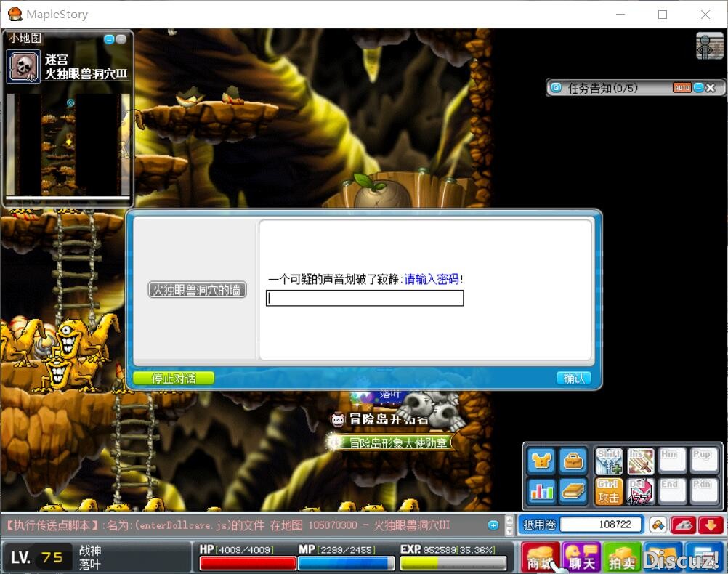This screenshot has width=728, height=574.
Task: Click the blue round icon left of 任务告知
Action: pos(556,87)
